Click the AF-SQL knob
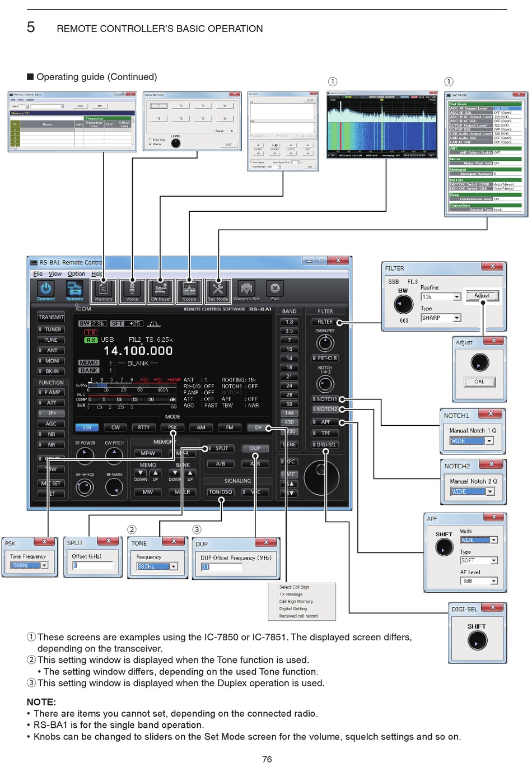Viewport: 532px width, 767px height. click(x=85, y=487)
